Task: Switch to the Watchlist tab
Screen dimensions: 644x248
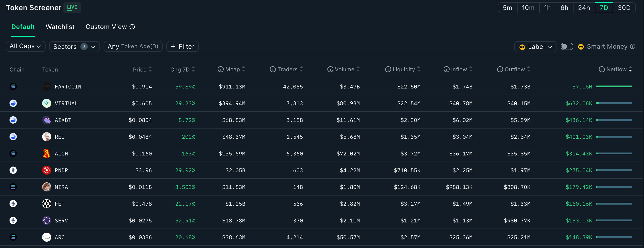Action: [60, 27]
